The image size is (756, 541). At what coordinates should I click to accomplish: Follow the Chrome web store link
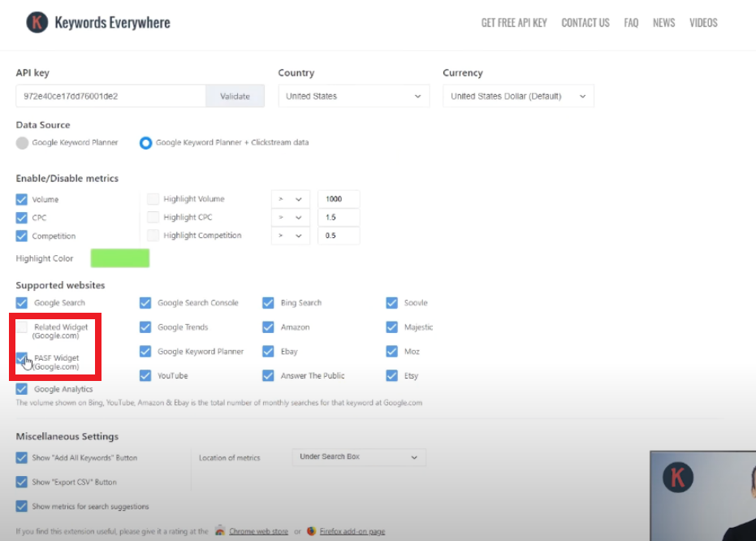258,531
